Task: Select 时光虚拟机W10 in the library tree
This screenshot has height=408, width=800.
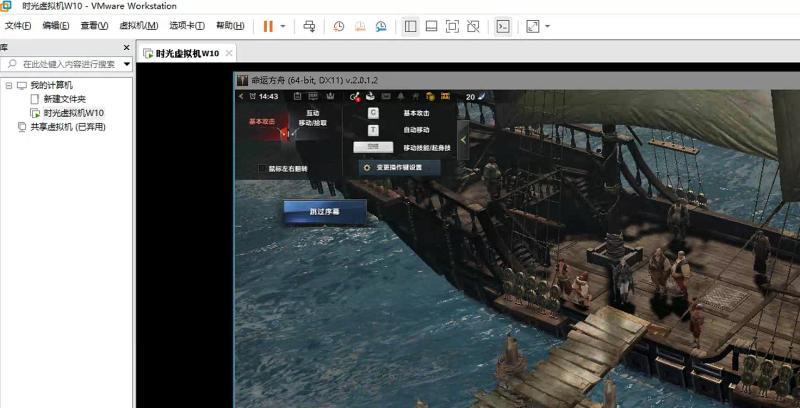Action: [74, 113]
